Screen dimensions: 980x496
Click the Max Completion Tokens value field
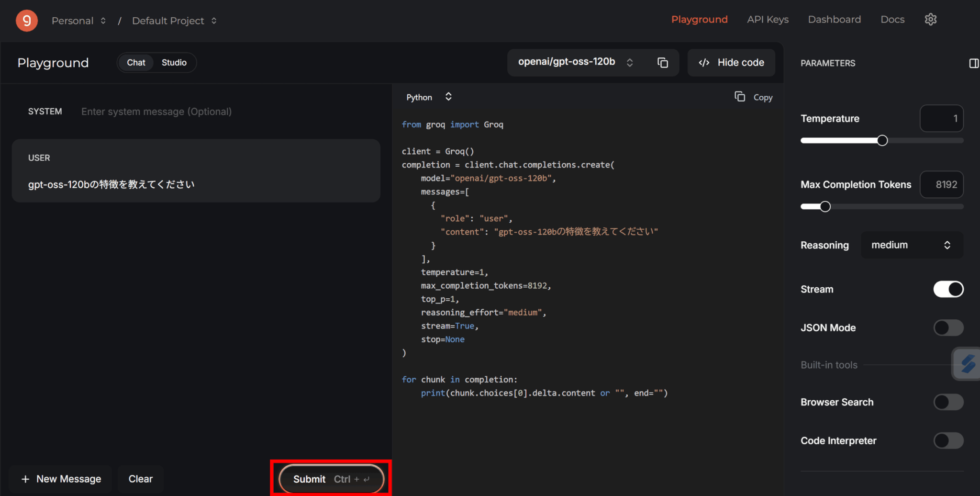coord(941,184)
